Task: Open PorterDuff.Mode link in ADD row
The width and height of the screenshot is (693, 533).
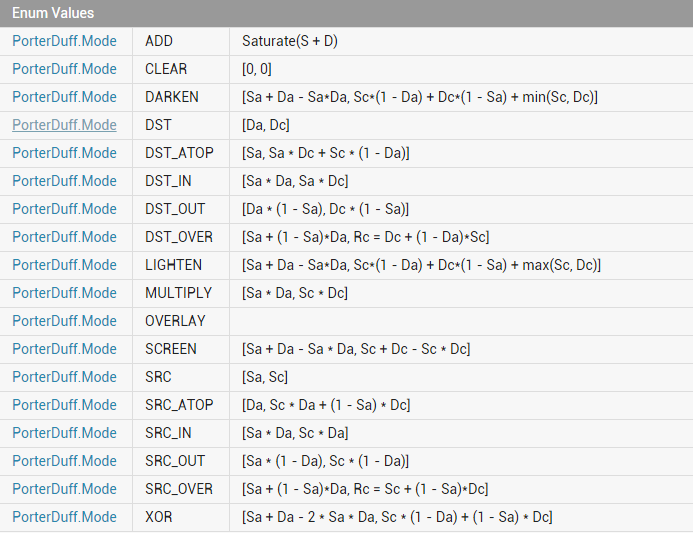Action: (x=65, y=41)
